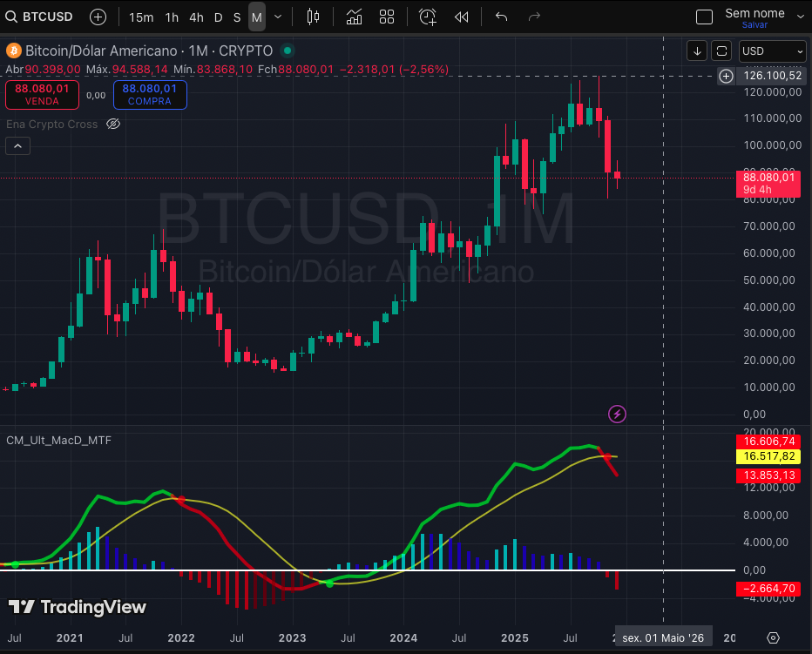812x654 pixels.
Task: Click the lightning trade icon on the chart
Action: click(617, 414)
